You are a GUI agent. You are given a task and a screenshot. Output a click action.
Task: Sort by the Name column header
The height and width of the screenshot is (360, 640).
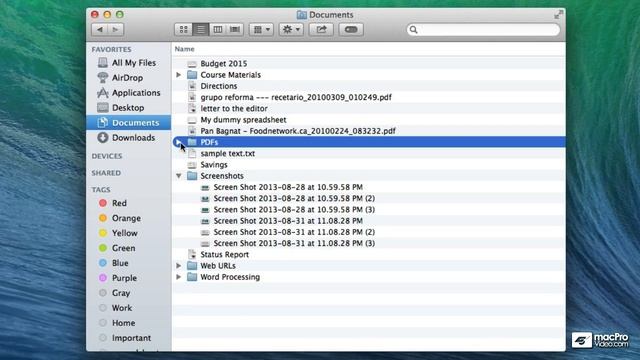[x=184, y=49]
